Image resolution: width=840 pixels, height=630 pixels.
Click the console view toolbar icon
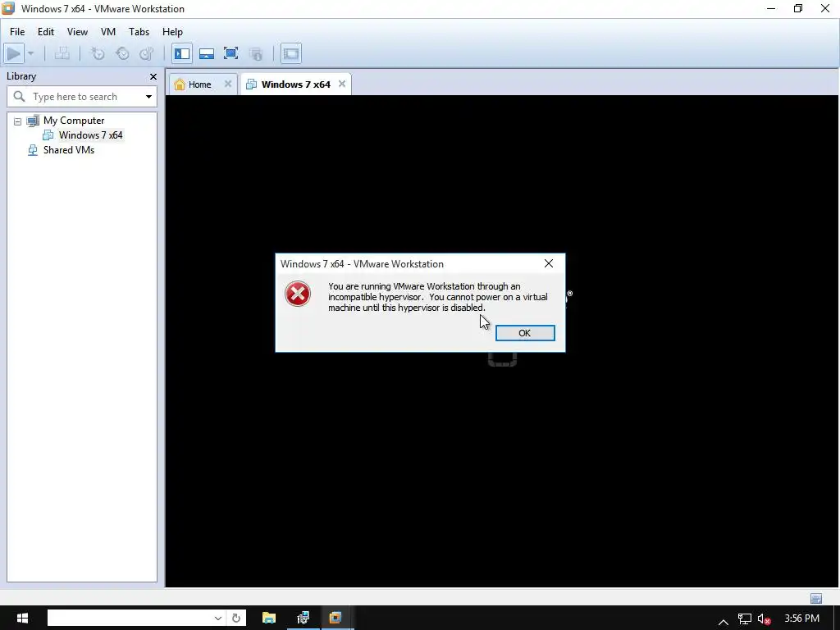(x=291, y=53)
